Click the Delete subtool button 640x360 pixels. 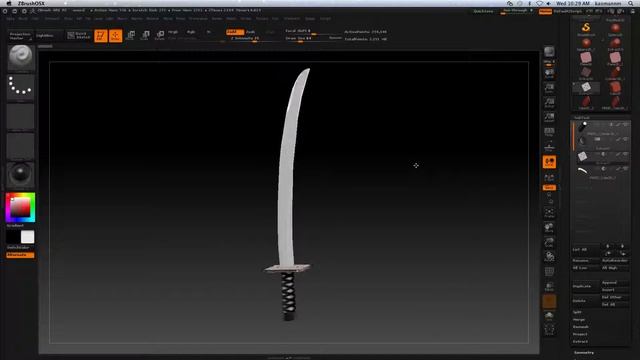pyautogui.click(x=586, y=301)
